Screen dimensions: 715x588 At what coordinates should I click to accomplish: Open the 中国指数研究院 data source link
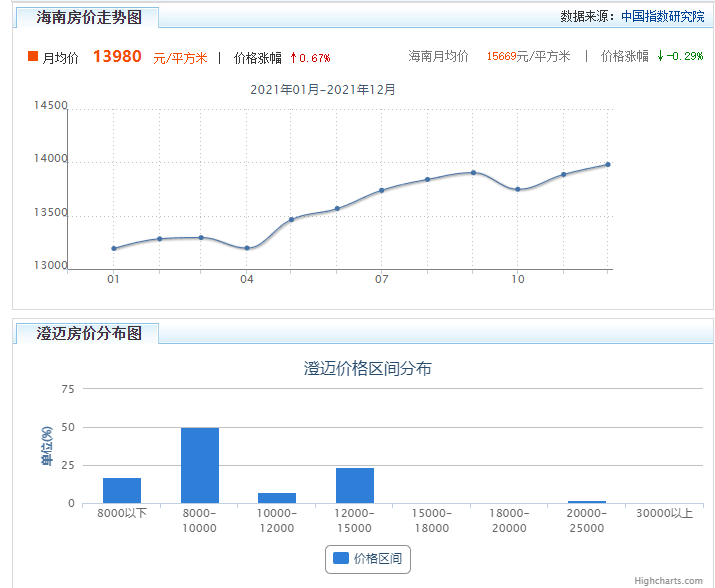tap(663, 16)
